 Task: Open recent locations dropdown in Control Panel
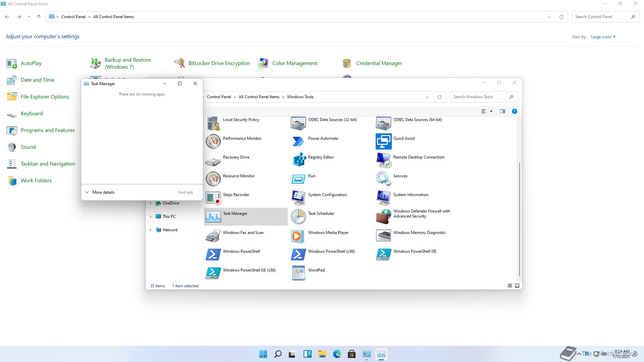coord(29,17)
